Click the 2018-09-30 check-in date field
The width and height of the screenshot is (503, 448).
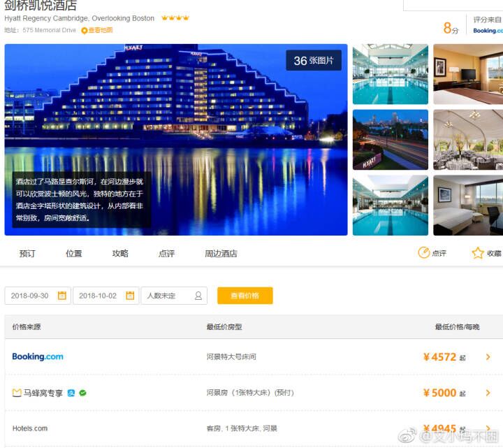point(38,296)
